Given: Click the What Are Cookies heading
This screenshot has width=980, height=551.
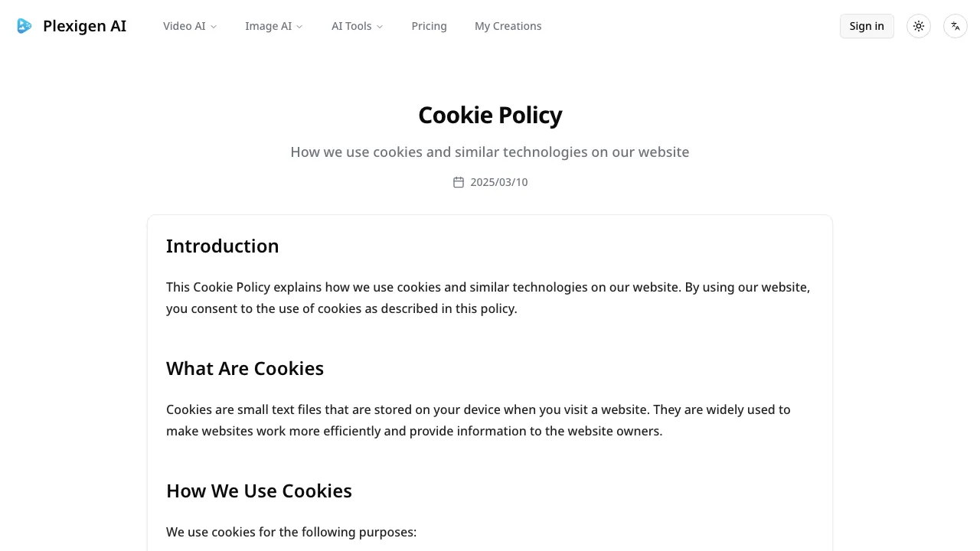Looking at the screenshot, I should coord(245,368).
